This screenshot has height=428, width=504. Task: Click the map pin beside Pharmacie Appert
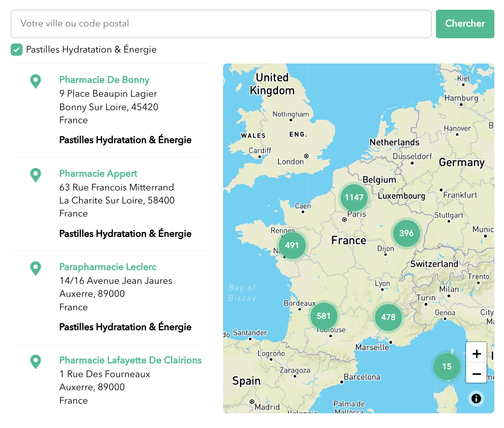pos(36,174)
